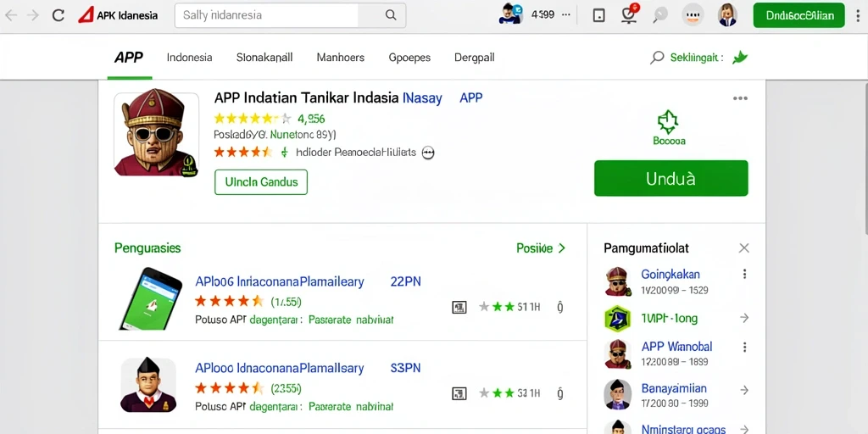This screenshot has width=868, height=434.
Task: Open the Gpoepes tab
Action: pos(409,58)
